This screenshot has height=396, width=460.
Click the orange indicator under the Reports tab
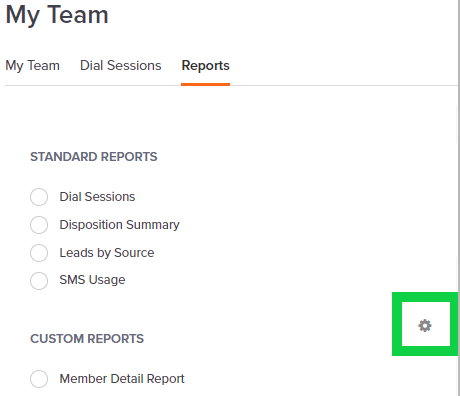point(205,84)
